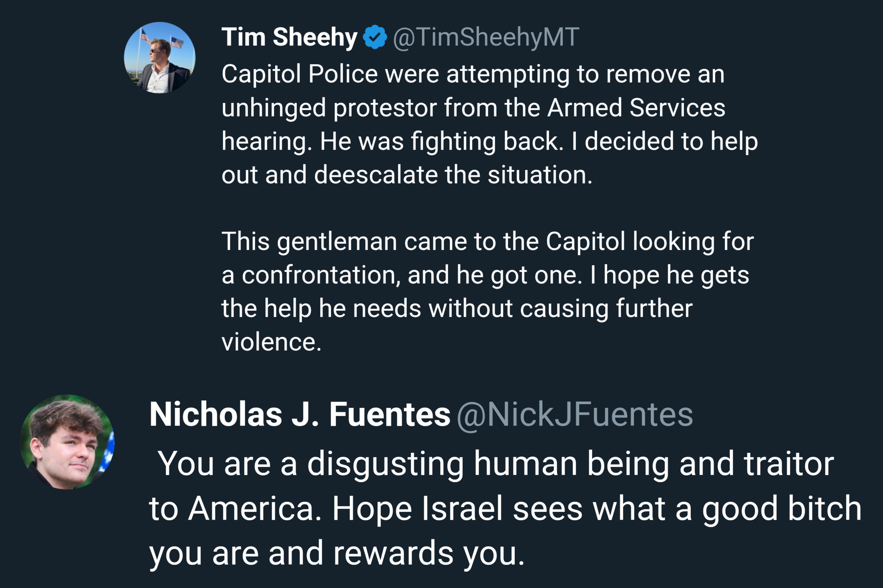
Task: Click the words "Capitol Police" in the tweet
Action: coord(299,74)
